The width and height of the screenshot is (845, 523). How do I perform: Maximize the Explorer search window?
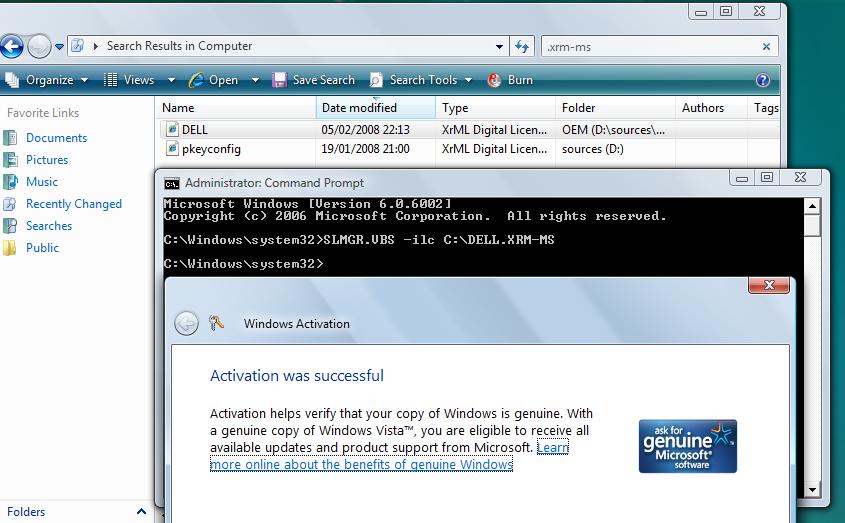point(726,11)
